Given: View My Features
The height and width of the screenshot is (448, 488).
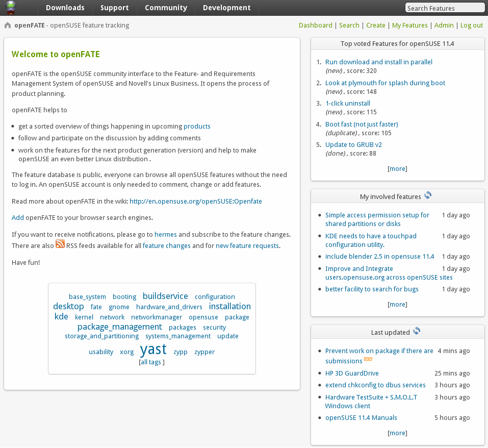Looking at the screenshot, I should tap(410, 25).
